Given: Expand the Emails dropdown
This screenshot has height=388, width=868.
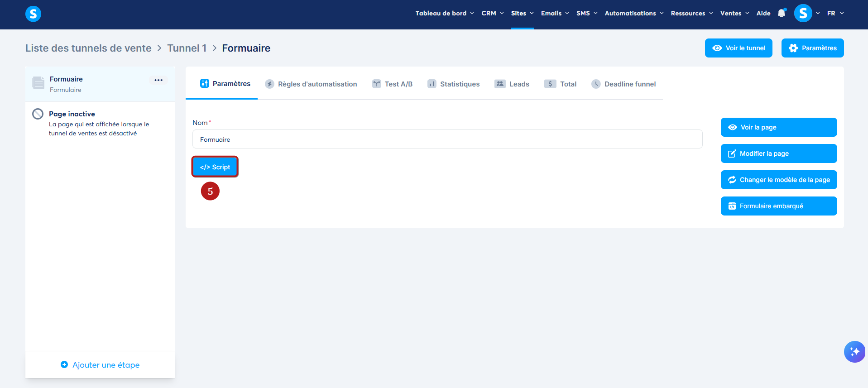Looking at the screenshot, I should click(555, 13).
